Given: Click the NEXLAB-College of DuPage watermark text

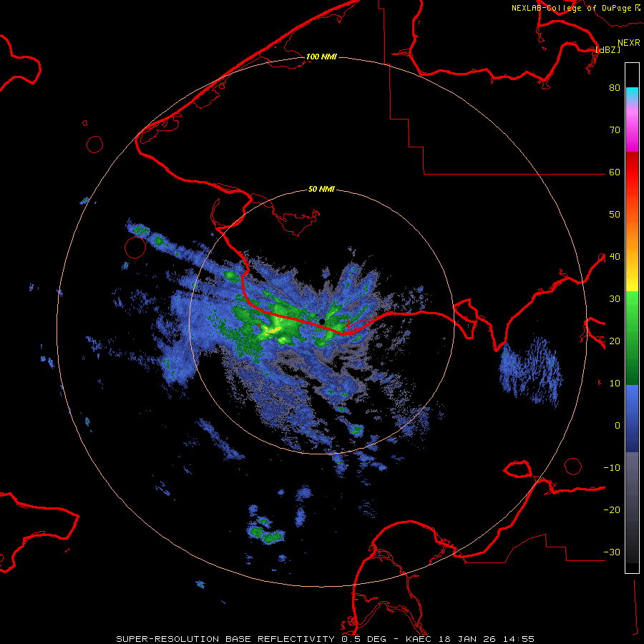Looking at the screenshot, I should [571, 8].
